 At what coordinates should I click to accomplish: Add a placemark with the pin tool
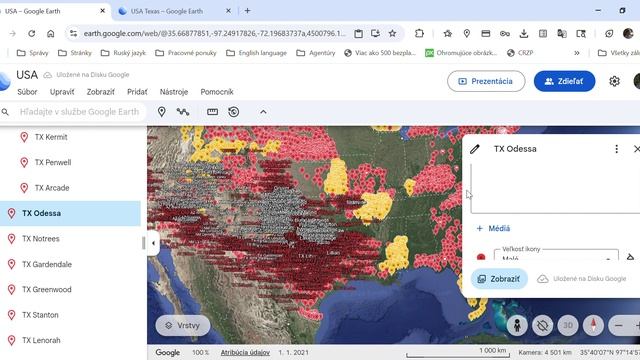[162, 111]
